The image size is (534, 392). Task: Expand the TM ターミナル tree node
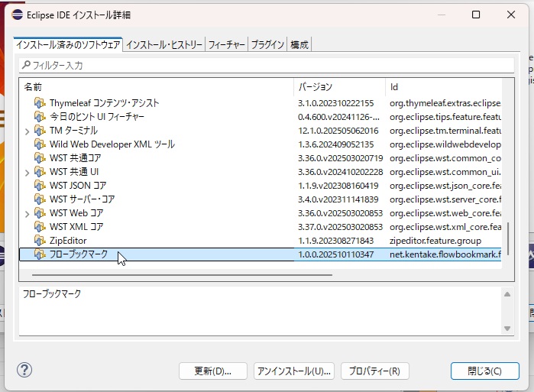28,131
